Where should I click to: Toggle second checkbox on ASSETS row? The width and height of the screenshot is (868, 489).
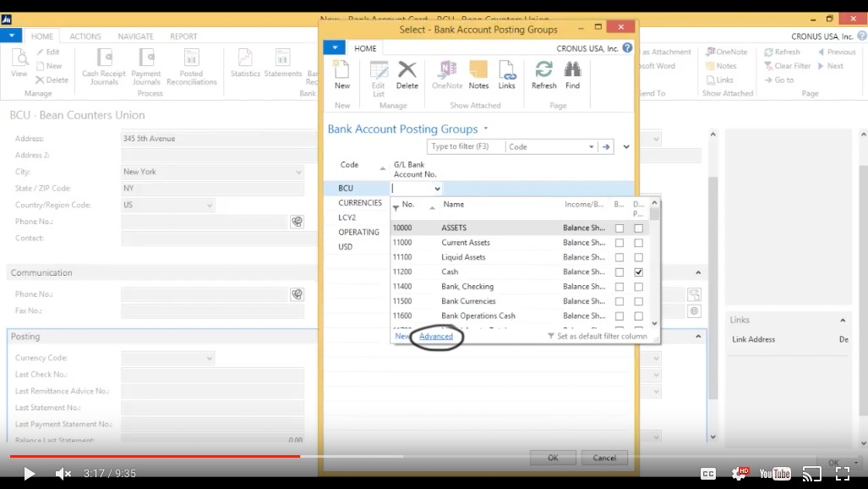pos(639,228)
